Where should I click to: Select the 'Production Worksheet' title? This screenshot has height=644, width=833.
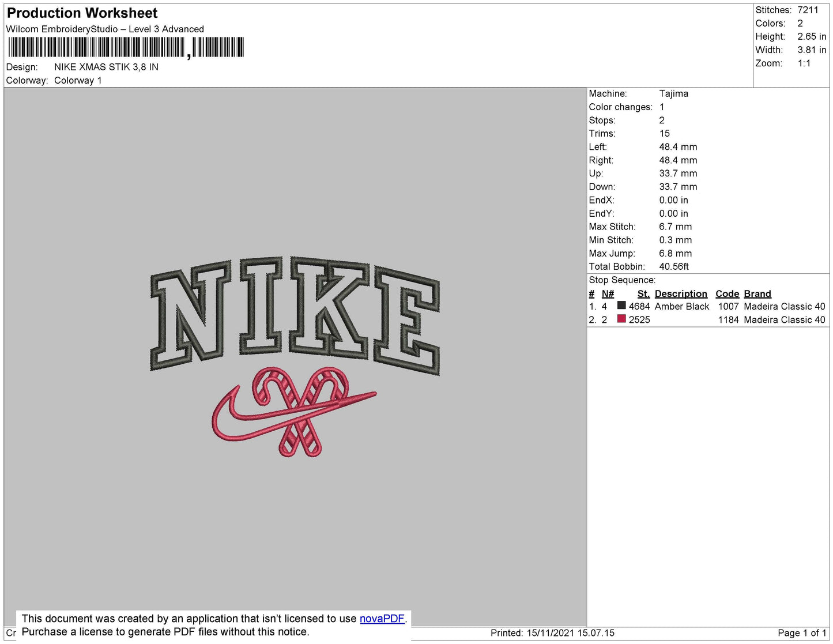(x=82, y=13)
